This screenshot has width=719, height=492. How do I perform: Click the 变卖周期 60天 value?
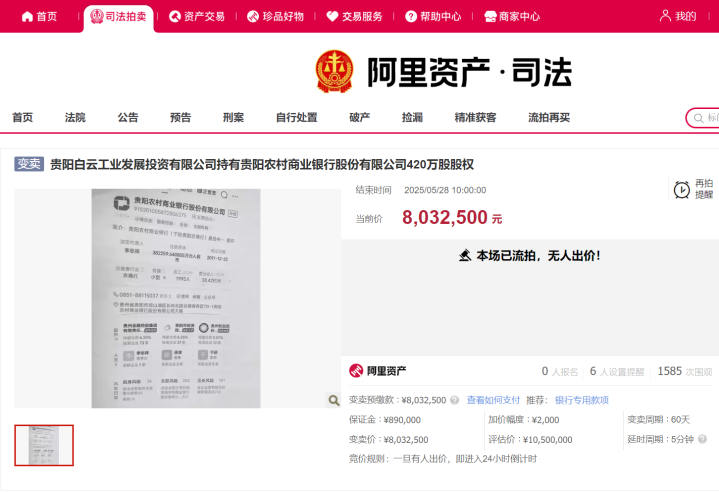[x=680, y=420]
